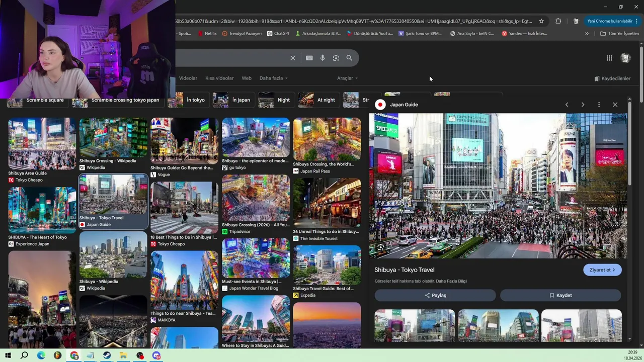Open the Yandex bookmark

tap(524, 34)
